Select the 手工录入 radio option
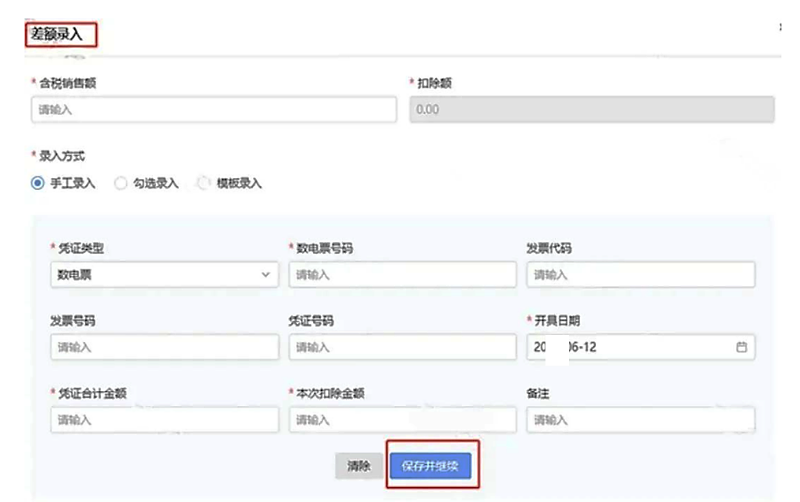This screenshot has height=502, width=800. [38, 183]
